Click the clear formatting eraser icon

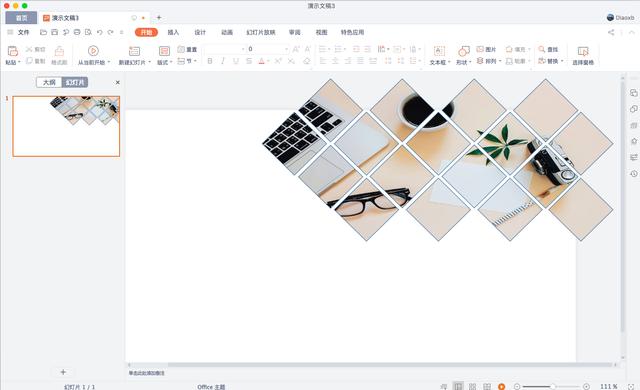(307, 61)
